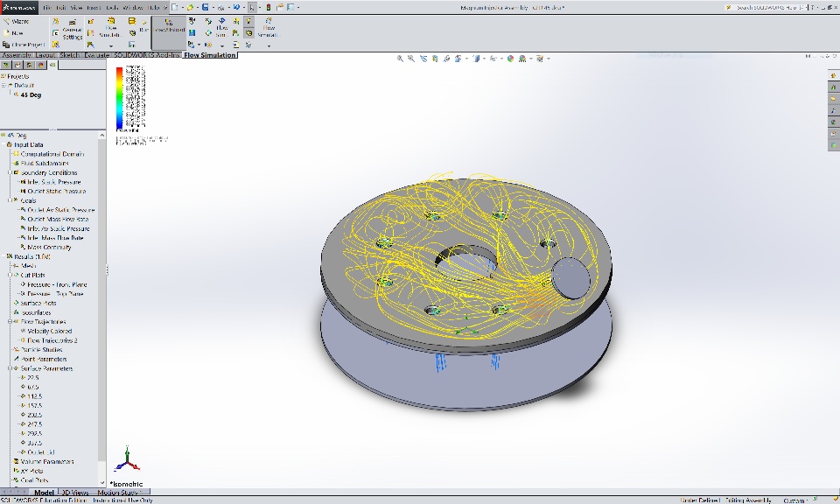Click Previous View icon

tap(423, 59)
